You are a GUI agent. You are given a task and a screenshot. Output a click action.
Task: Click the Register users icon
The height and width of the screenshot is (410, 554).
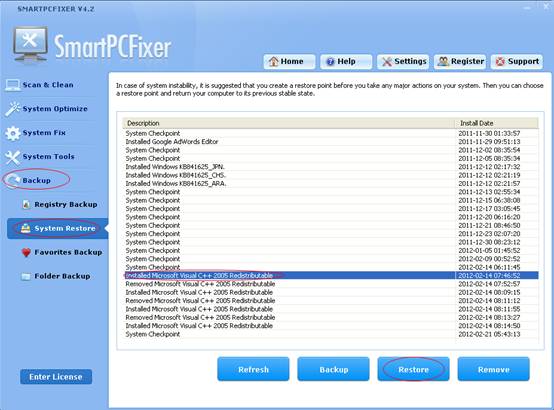443,62
